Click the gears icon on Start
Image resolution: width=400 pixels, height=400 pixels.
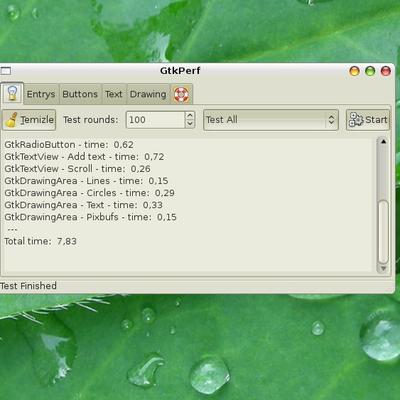point(356,120)
